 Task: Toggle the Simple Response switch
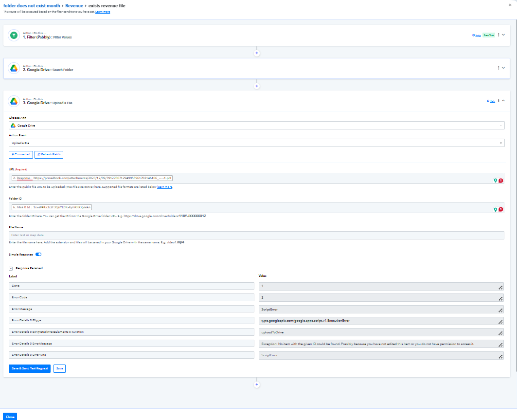[x=38, y=254]
